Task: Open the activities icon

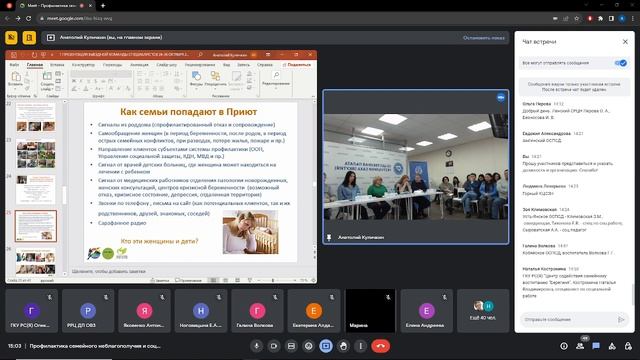Action: (x=612, y=346)
